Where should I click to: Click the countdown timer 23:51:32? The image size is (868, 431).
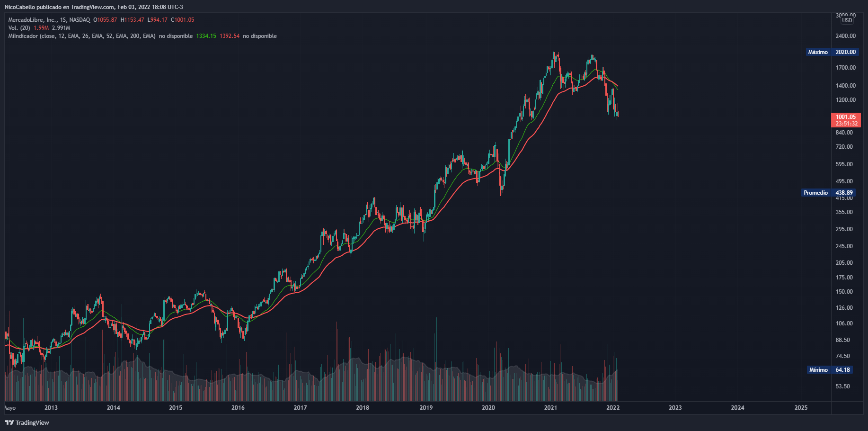pos(846,124)
